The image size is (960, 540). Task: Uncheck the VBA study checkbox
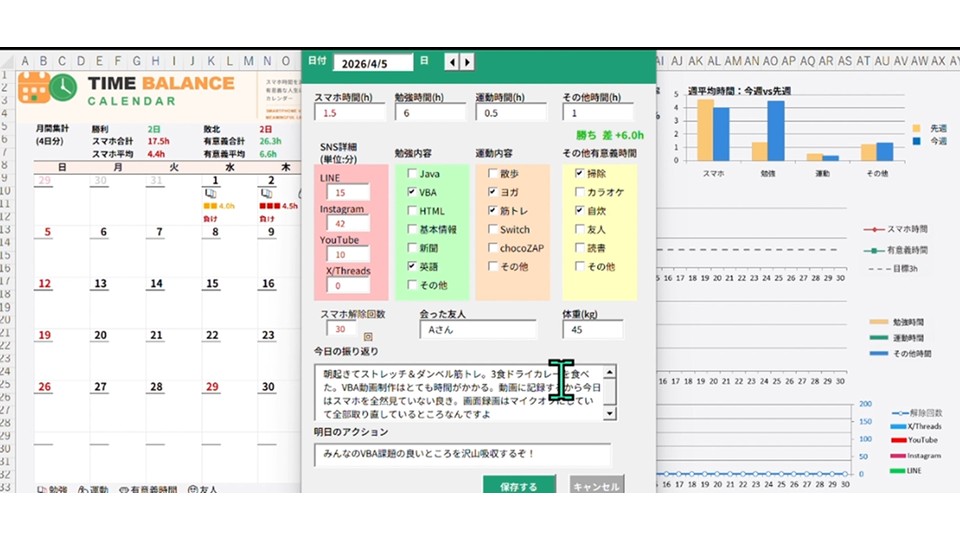tap(411, 191)
